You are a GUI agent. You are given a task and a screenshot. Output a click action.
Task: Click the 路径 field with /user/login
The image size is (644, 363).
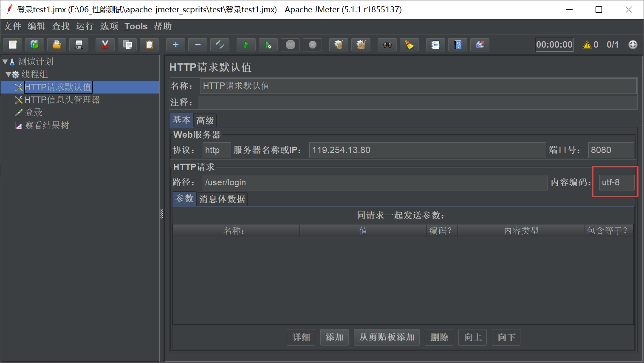click(375, 182)
